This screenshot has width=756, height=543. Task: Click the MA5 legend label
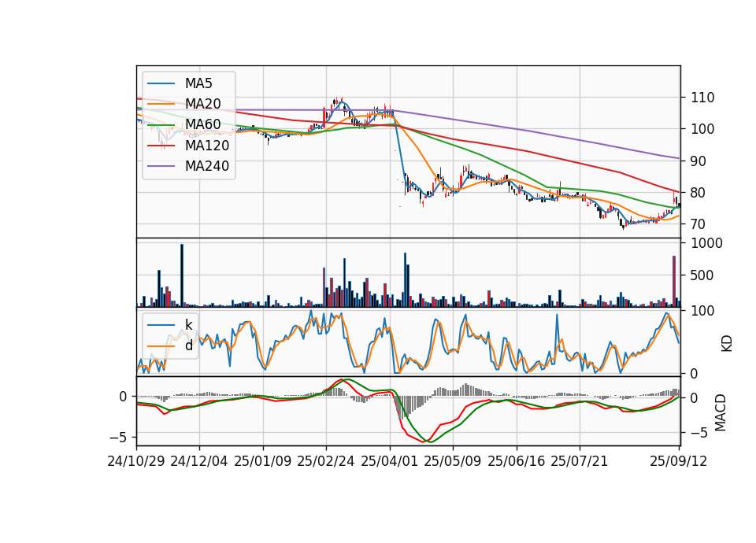(198, 83)
